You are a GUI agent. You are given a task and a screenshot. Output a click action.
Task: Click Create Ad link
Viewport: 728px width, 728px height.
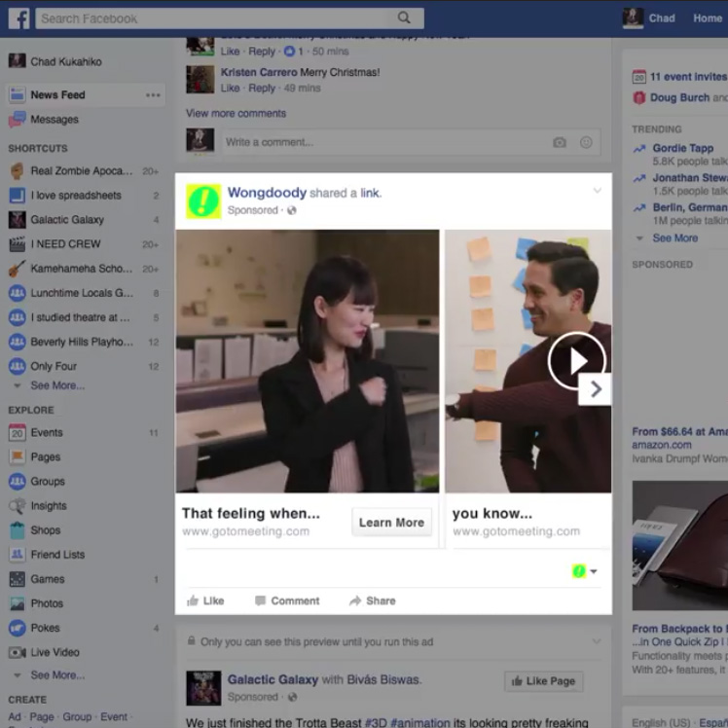pos(15,717)
